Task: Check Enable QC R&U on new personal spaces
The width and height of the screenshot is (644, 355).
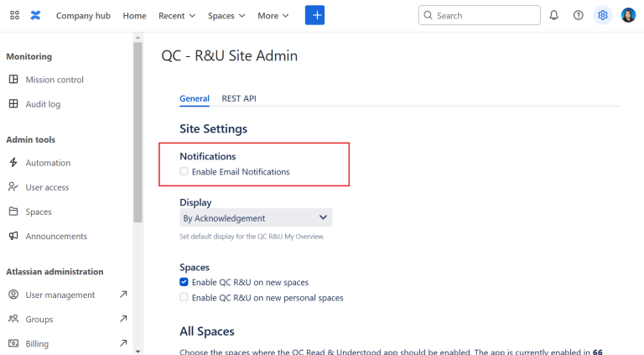Action: click(x=184, y=298)
